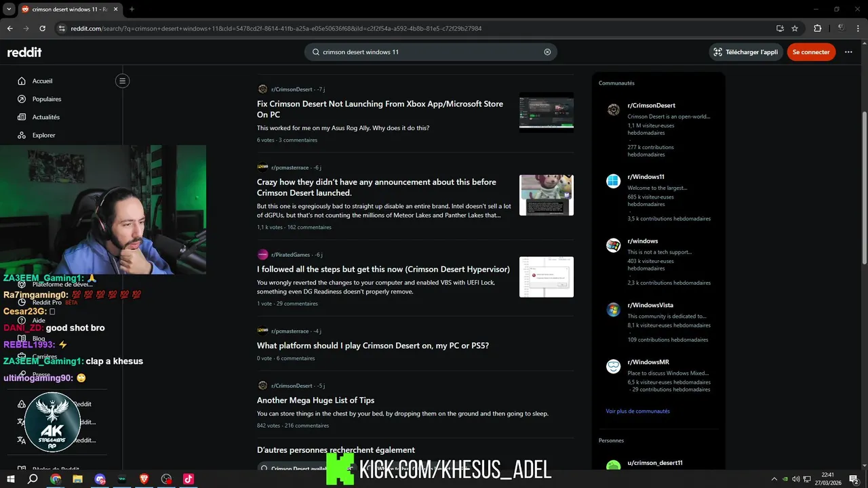Show hidden system tray icons
Image resolution: width=868 pixels, height=488 pixels.
tap(774, 479)
